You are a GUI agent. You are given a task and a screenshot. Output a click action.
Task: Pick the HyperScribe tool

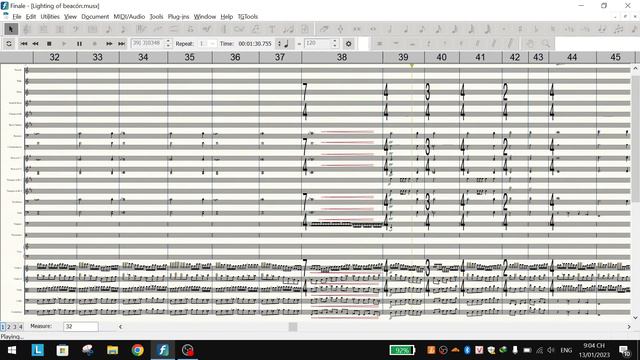(x=141, y=29)
